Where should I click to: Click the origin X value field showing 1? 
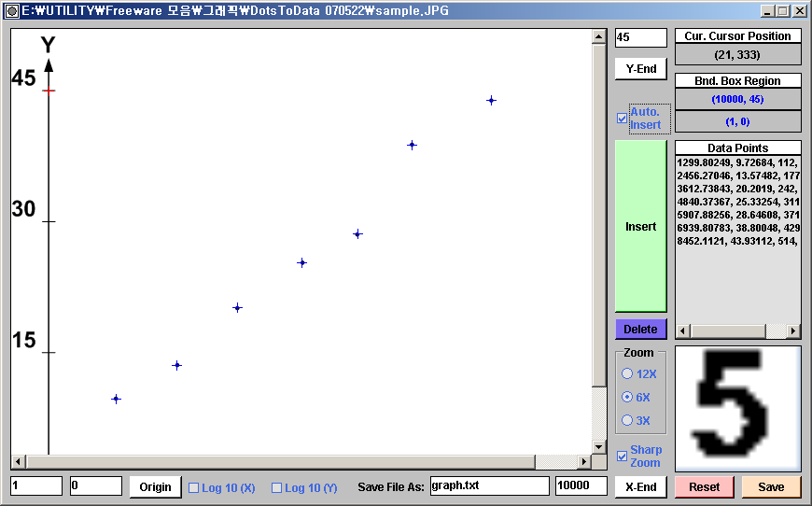[36, 486]
